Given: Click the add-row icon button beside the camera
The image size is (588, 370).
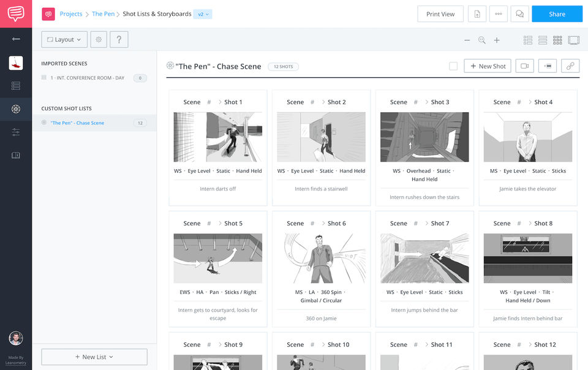Looking at the screenshot, I should click(x=548, y=66).
